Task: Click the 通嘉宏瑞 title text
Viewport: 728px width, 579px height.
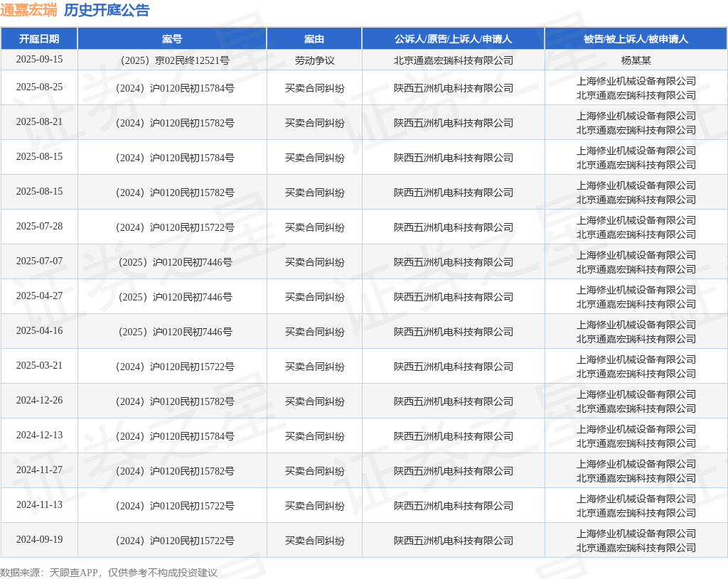Action: click(28, 10)
